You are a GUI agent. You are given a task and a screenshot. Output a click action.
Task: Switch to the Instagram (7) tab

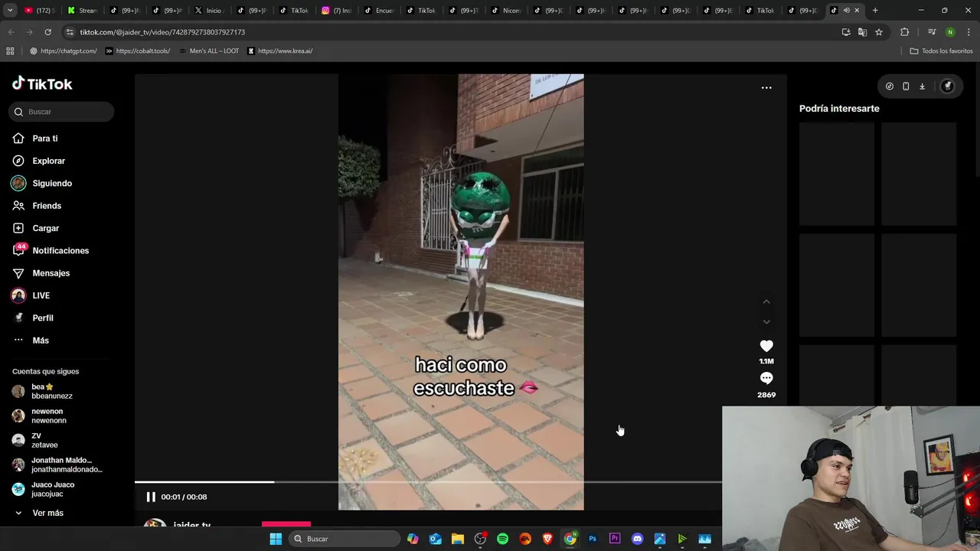(x=336, y=10)
